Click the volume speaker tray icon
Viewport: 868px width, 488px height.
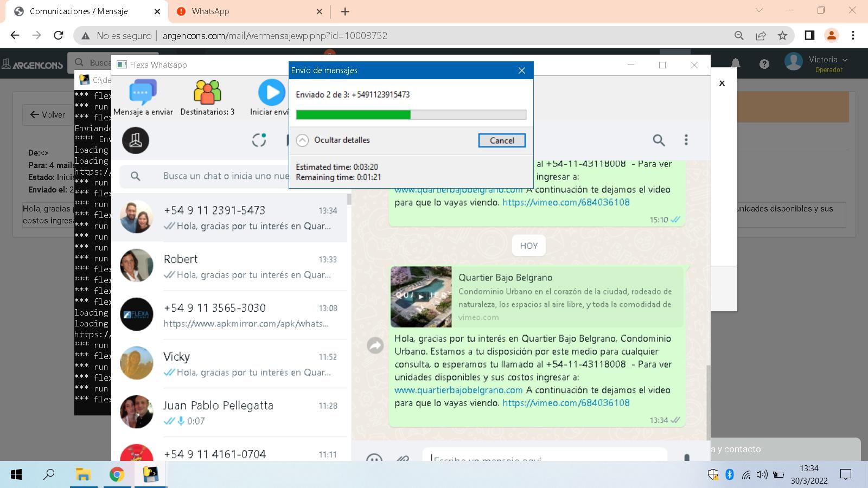(762, 475)
